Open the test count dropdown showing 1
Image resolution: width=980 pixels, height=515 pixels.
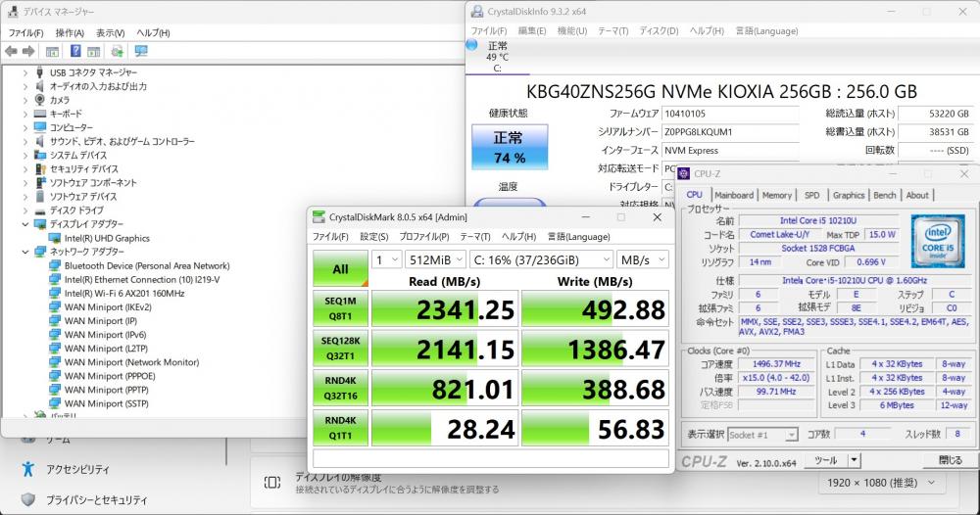[x=386, y=259]
